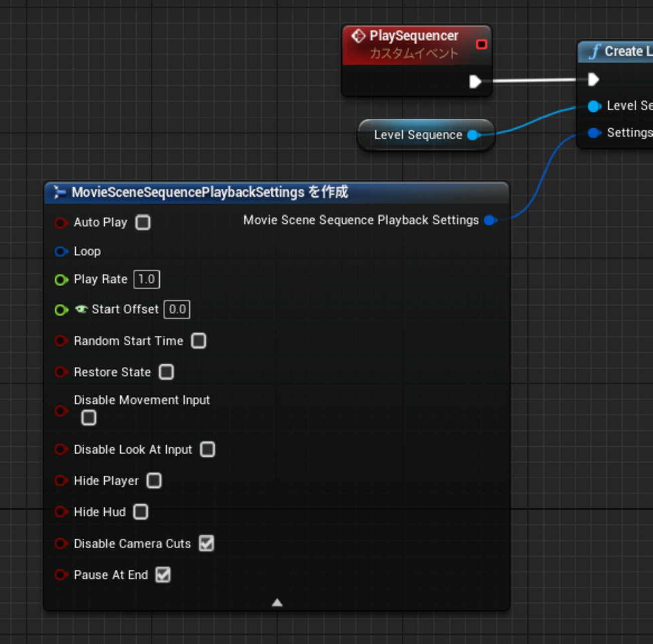Click the Loop struct input pin
Viewport: 653px width, 644px height.
(61, 251)
